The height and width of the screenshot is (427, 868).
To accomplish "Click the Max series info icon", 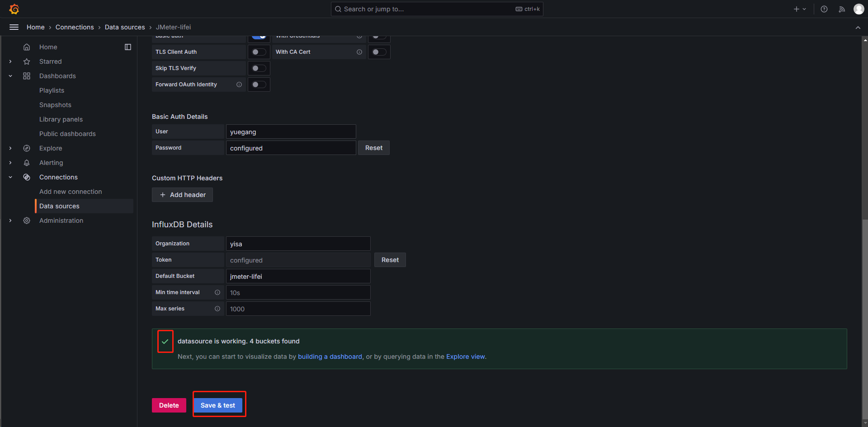I will point(217,309).
